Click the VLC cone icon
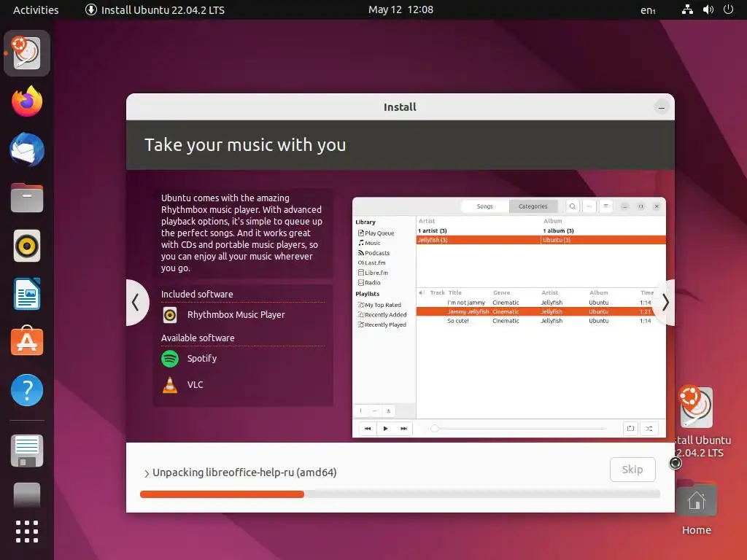 pos(170,385)
